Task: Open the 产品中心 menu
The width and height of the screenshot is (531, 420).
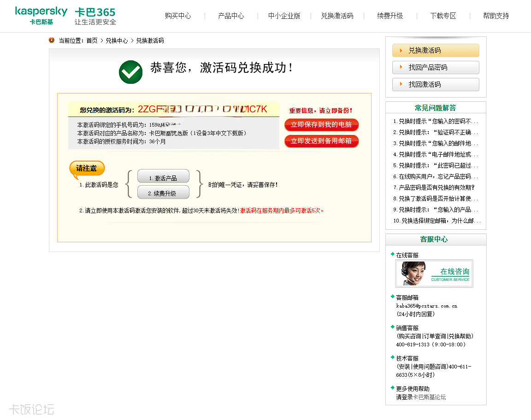Action: coord(231,16)
